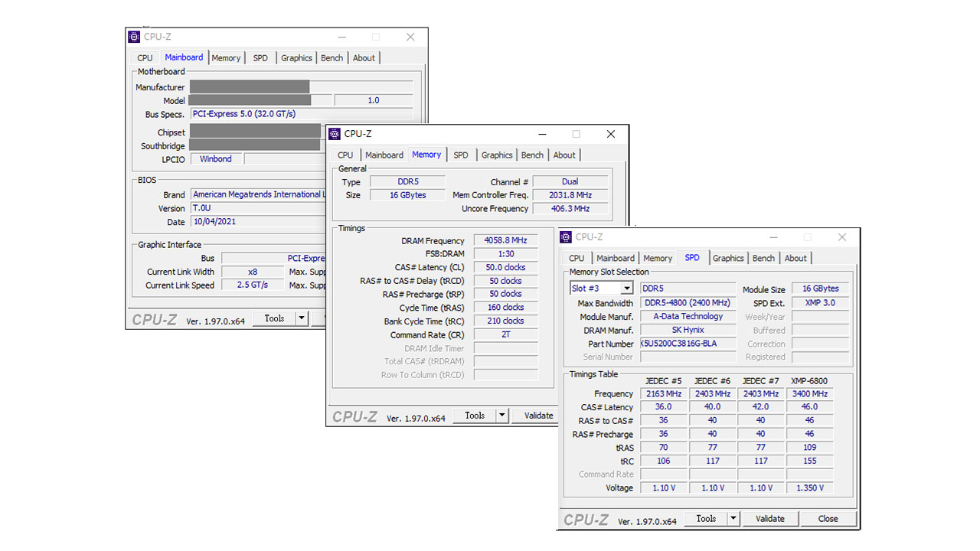Switch to Mainboard tab in Memory window
Screen dimensions: 980x551
point(384,155)
